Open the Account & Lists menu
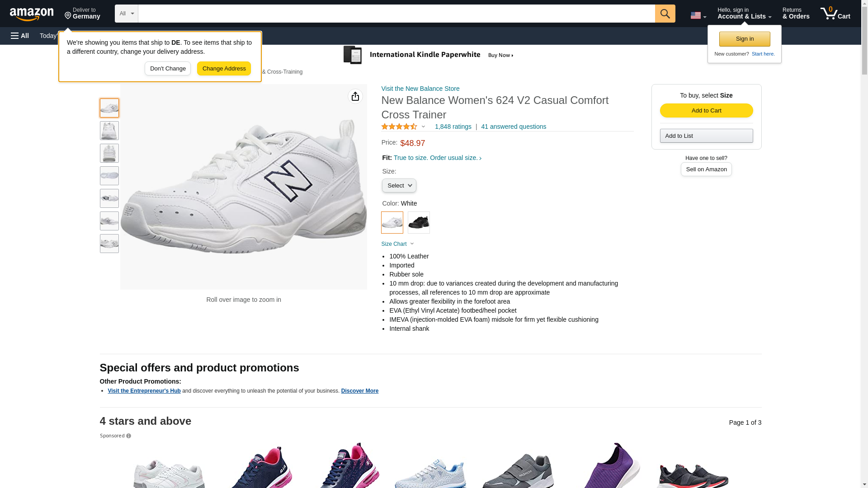This screenshot has width=868, height=488. coord(744,14)
